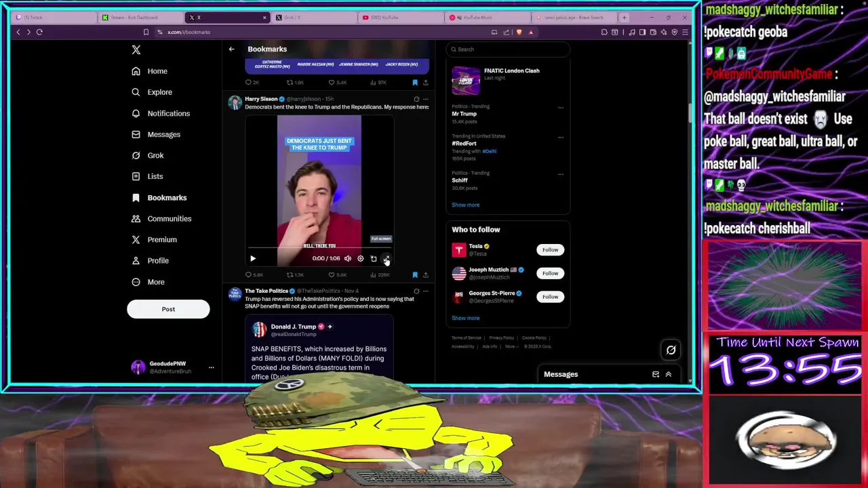Open Schiff trending topic

click(x=460, y=180)
